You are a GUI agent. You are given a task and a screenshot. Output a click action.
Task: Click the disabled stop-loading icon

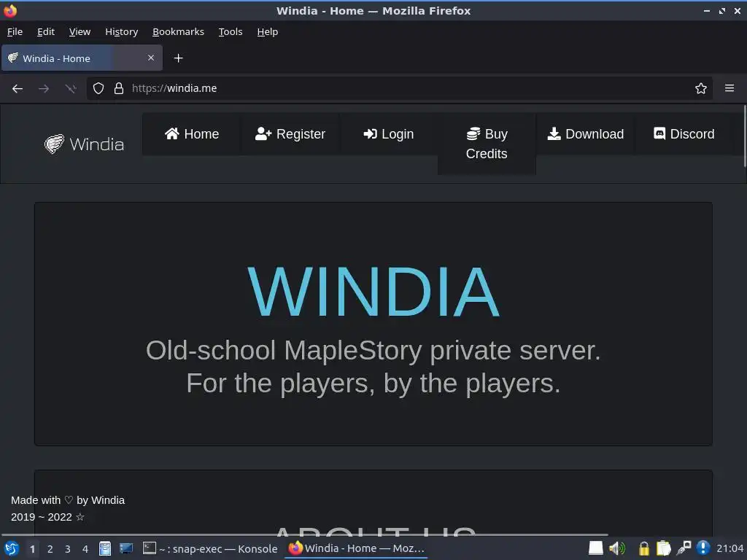click(71, 88)
